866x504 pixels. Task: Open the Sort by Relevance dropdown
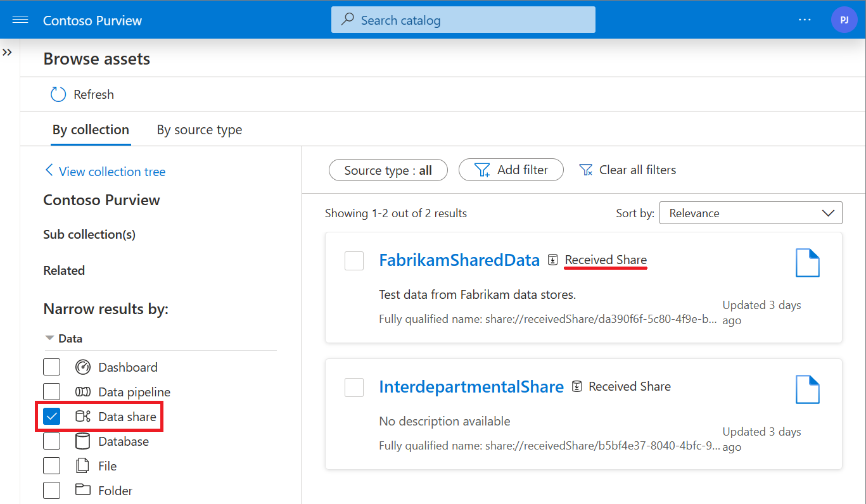click(x=751, y=213)
